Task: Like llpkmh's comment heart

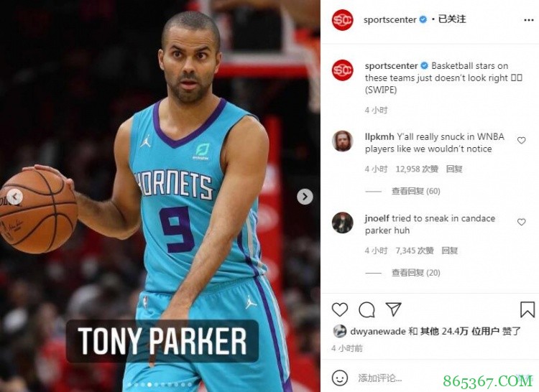Action: tap(522, 140)
